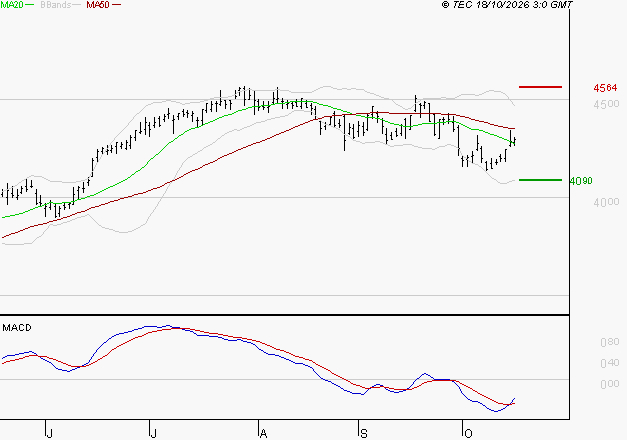
Task: Click the 4500 price axis label
Action: [x=606, y=104]
